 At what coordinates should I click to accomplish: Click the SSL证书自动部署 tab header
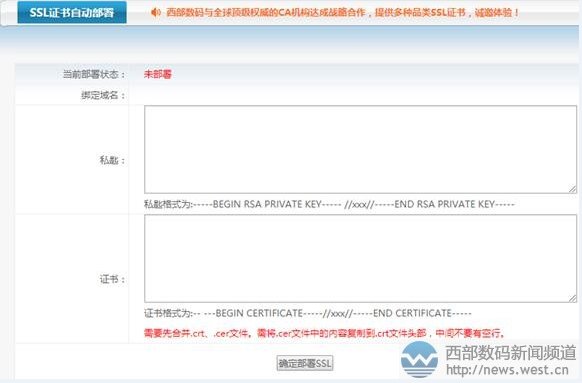click(72, 12)
